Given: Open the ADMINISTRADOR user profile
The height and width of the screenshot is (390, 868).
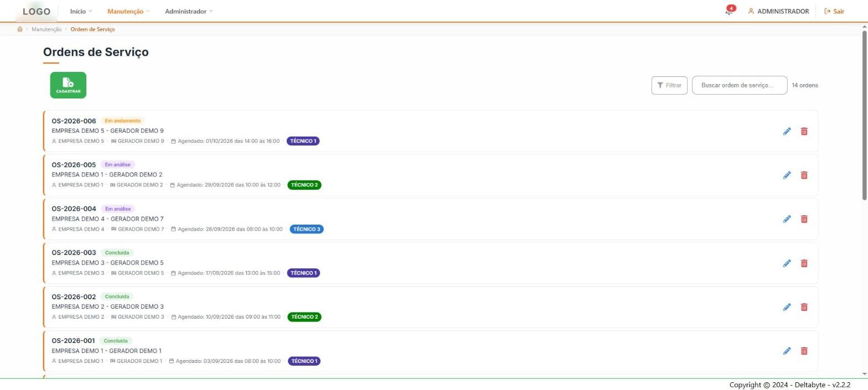Looking at the screenshot, I should coord(778,11).
